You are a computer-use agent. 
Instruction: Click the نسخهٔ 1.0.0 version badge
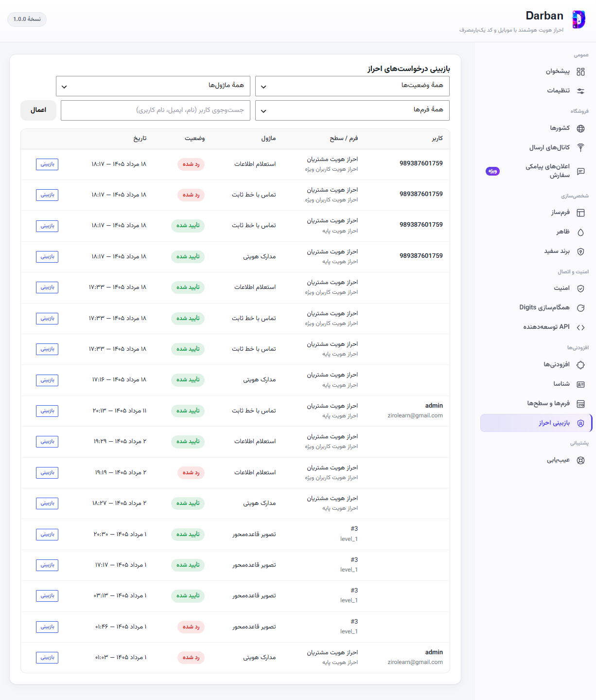[x=27, y=19]
